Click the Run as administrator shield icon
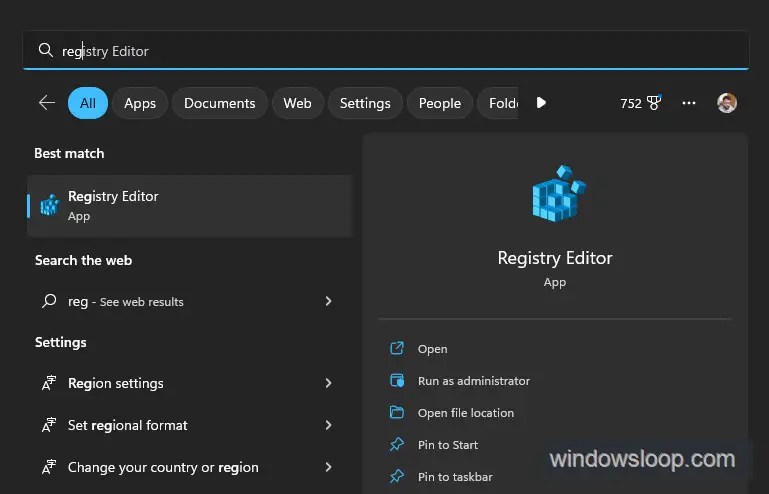The height and width of the screenshot is (494, 769). click(x=397, y=381)
